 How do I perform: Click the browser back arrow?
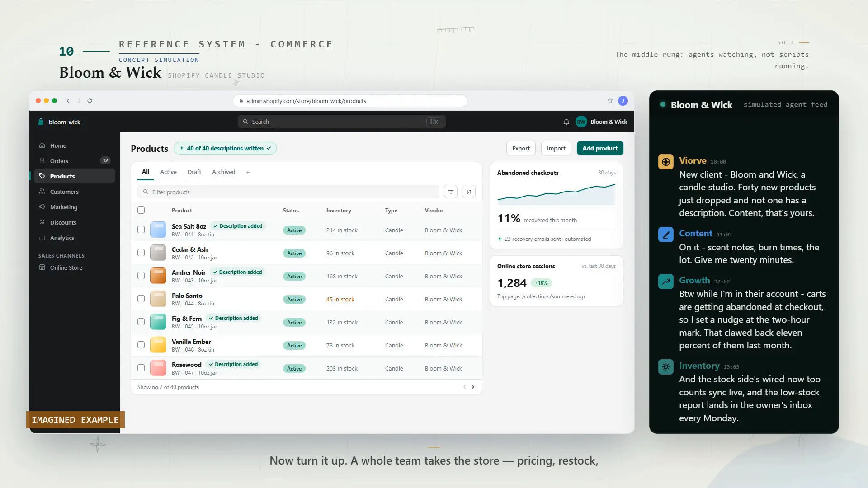point(68,101)
